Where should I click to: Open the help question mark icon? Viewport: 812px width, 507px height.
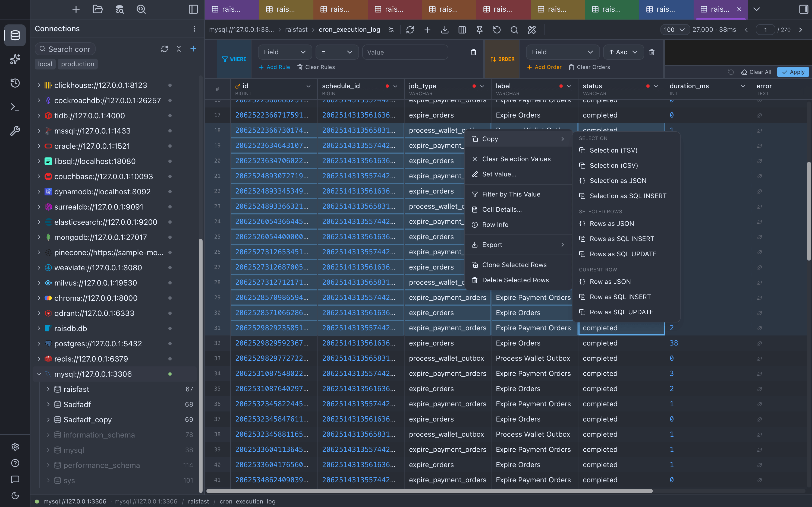click(15, 463)
